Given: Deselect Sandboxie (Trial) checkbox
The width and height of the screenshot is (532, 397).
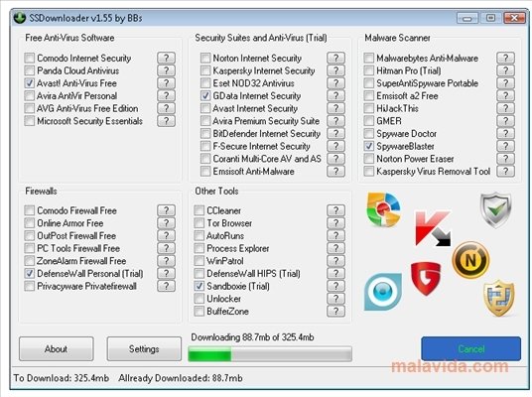Looking at the screenshot, I should point(199,286).
